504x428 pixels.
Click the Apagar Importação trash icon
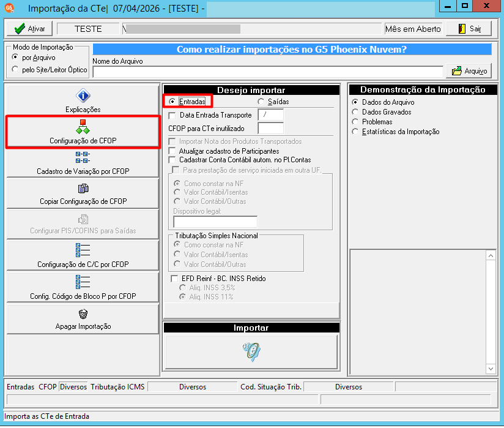coord(83,313)
